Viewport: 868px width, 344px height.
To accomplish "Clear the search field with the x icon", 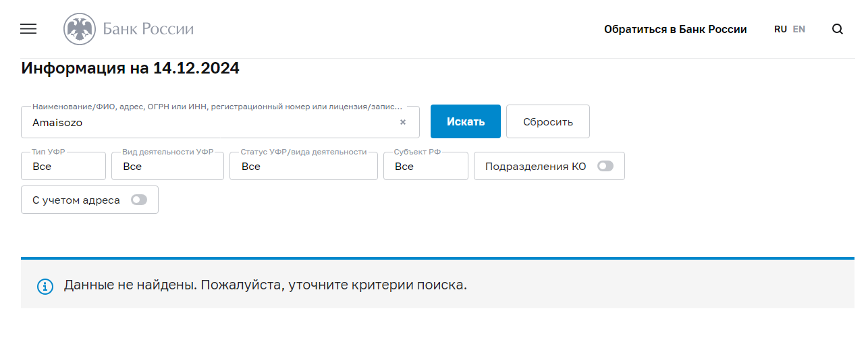I will 403,123.
